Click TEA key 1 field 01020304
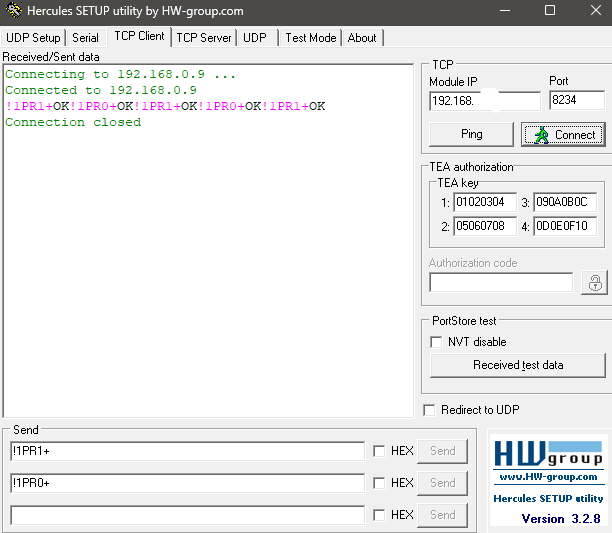612x533 pixels. point(484,201)
